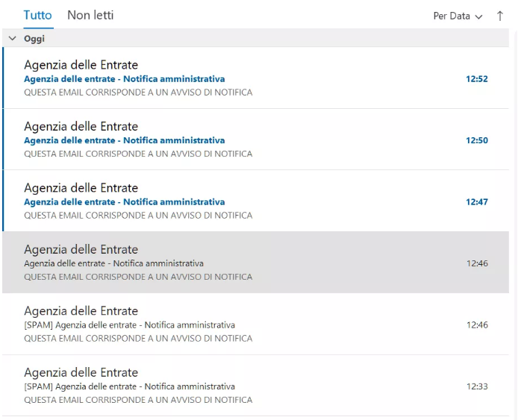This screenshot has width=521, height=420.
Task: Collapse the Oggi group chevron
Action: point(12,39)
